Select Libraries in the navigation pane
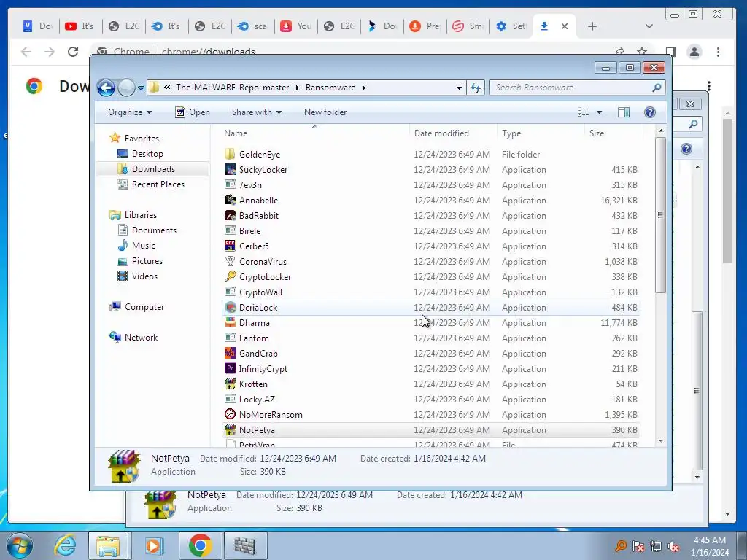747x560 pixels. tap(141, 215)
